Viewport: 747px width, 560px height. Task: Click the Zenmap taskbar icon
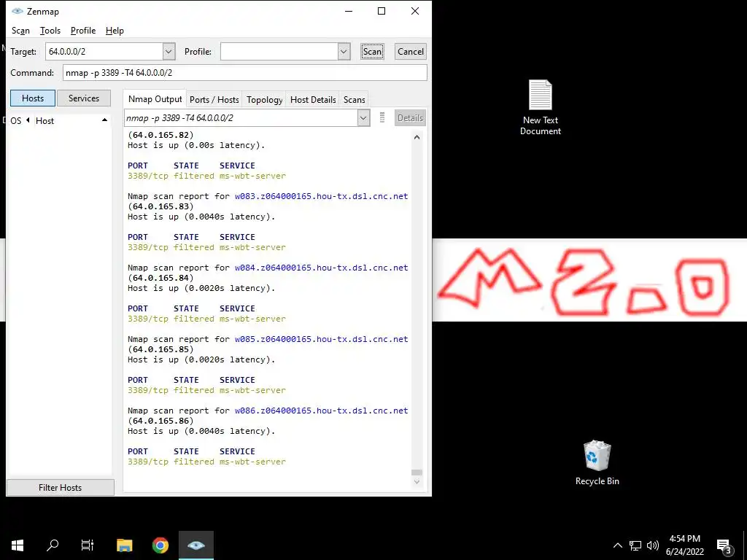coord(196,545)
